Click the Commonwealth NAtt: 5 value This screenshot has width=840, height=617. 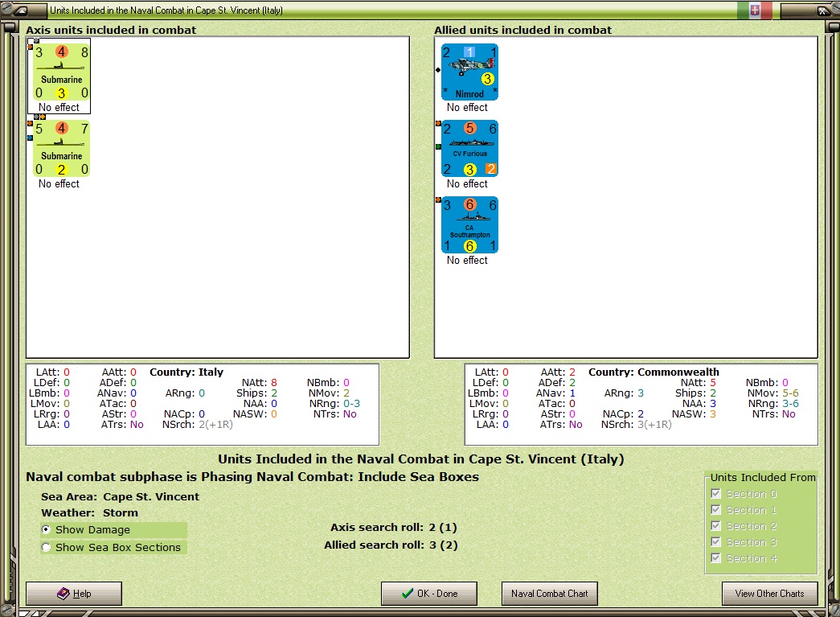tap(713, 383)
